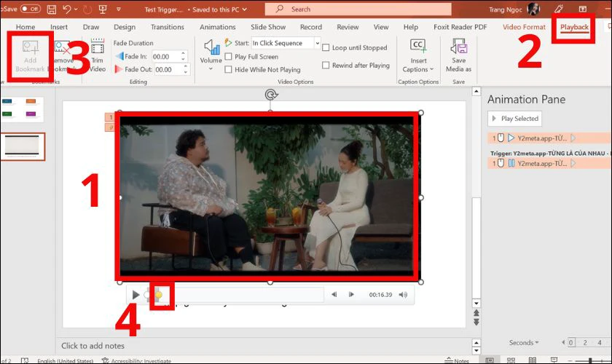Screen dimensions: 612x364
Task: Click the pen icon beside the profile picture
Action: (559, 9)
